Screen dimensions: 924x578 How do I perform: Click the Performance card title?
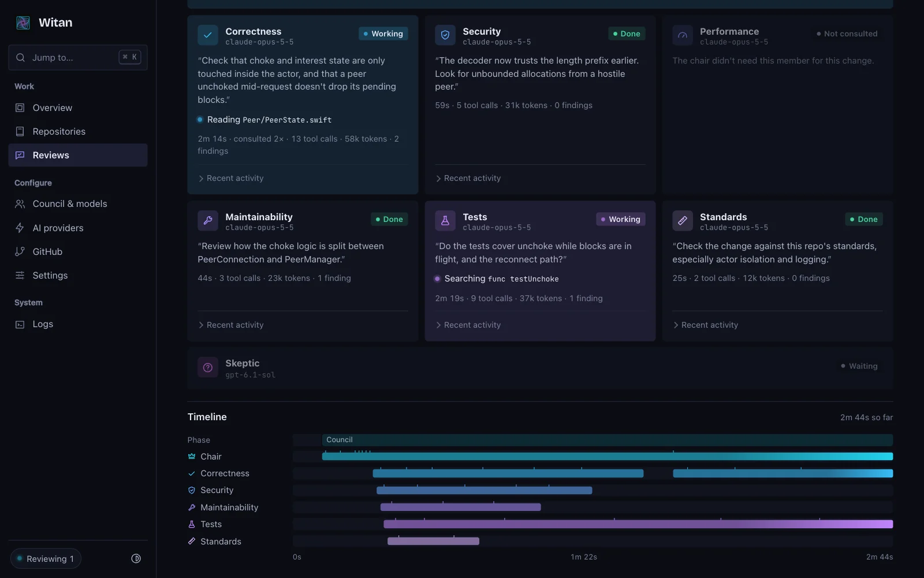click(x=729, y=31)
